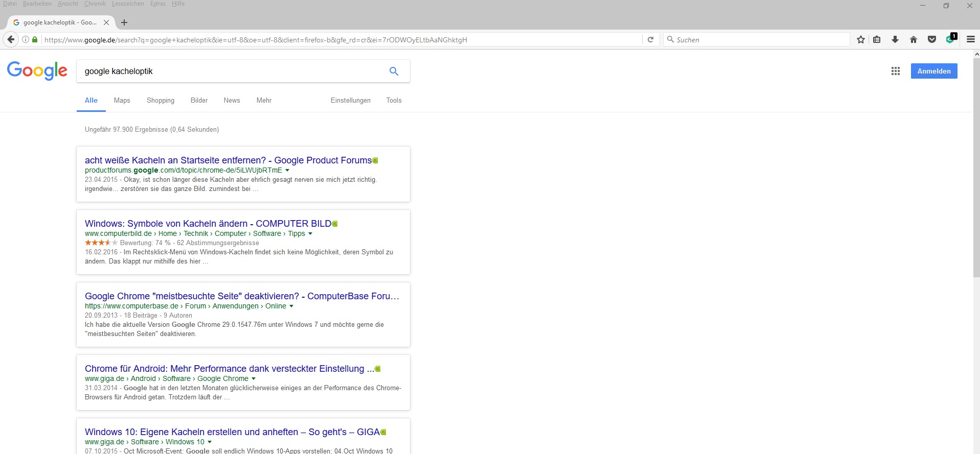Open the Google apps grid
This screenshot has height=454, width=980.
click(x=896, y=71)
